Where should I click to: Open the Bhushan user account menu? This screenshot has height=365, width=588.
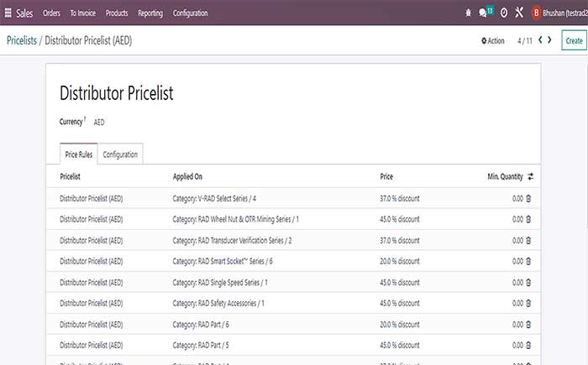click(564, 13)
